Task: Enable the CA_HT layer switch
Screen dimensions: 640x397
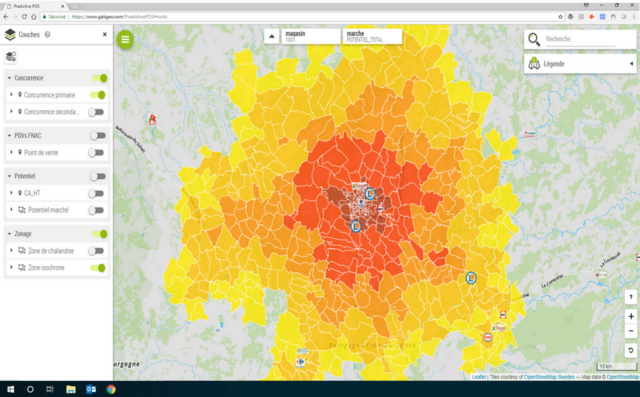Action: tap(96, 193)
